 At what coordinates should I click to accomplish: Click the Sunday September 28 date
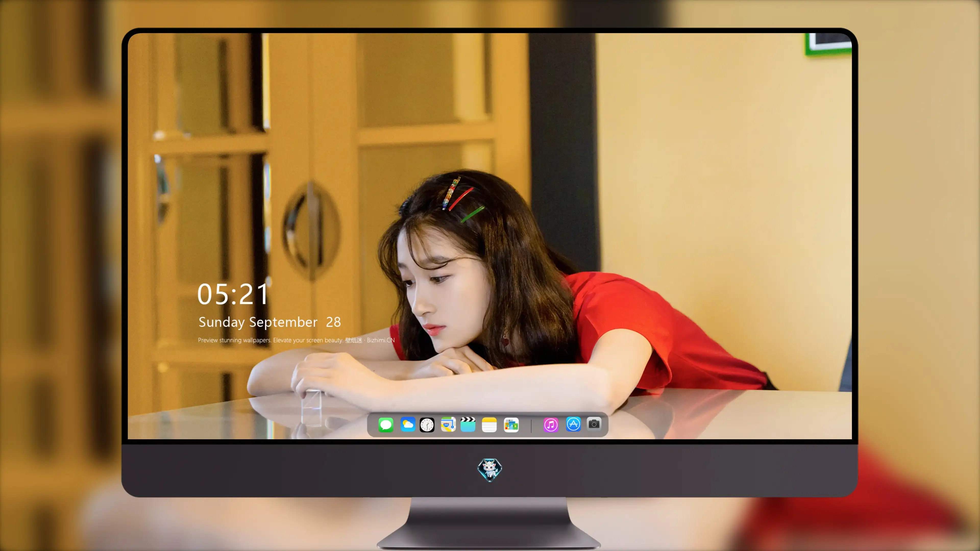click(269, 322)
